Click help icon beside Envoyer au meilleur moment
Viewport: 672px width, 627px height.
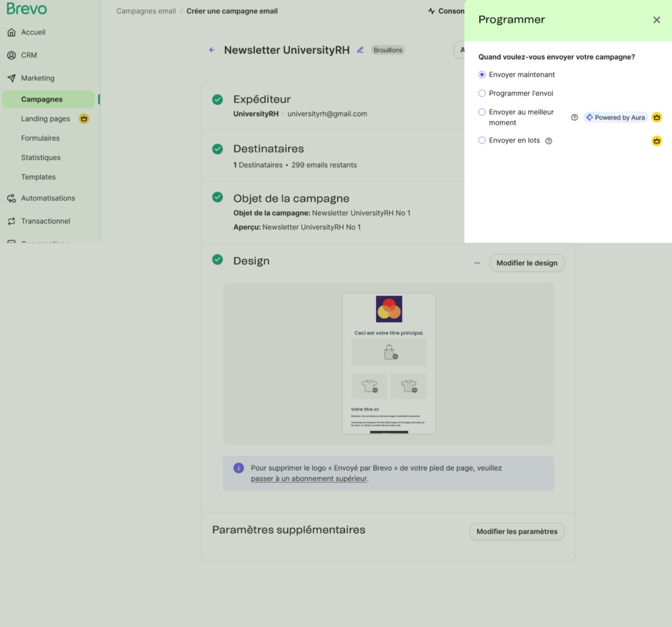point(574,117)
